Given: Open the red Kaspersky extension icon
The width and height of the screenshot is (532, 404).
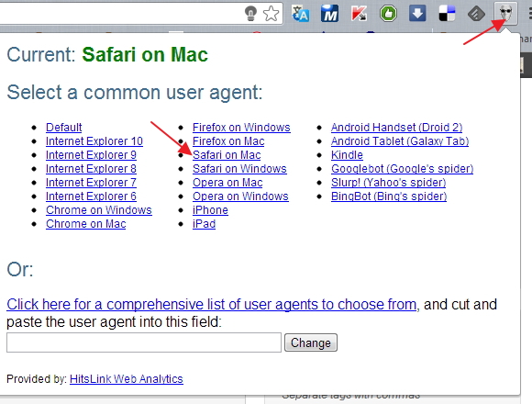Looking at the screenshot, I should click(359, 14).
